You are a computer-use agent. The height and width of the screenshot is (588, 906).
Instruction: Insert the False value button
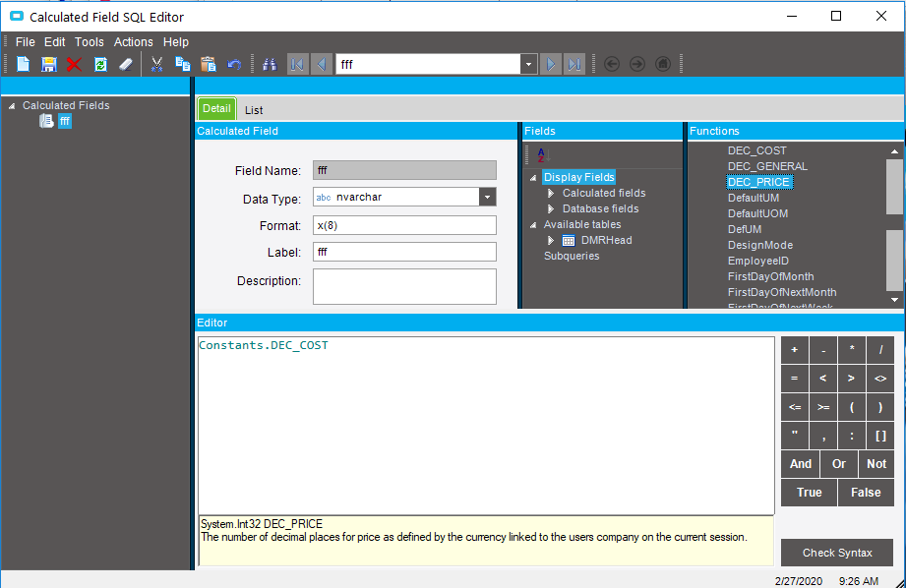[866, 492]
